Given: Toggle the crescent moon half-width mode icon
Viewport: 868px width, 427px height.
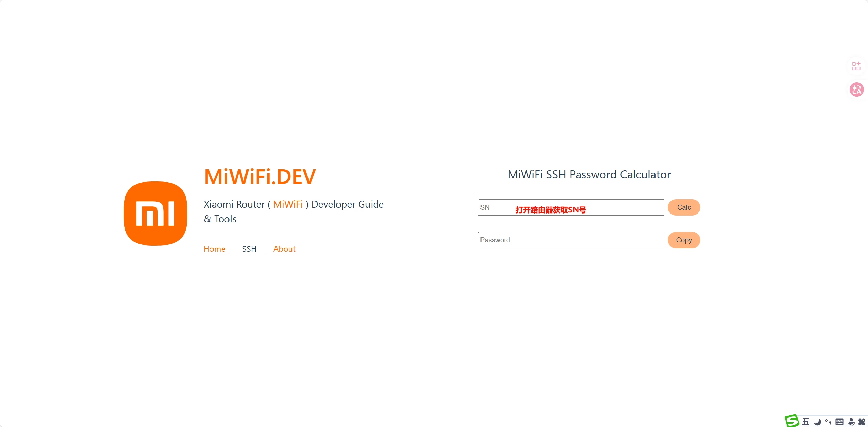Looking at the screenshot, I should 817,422.
